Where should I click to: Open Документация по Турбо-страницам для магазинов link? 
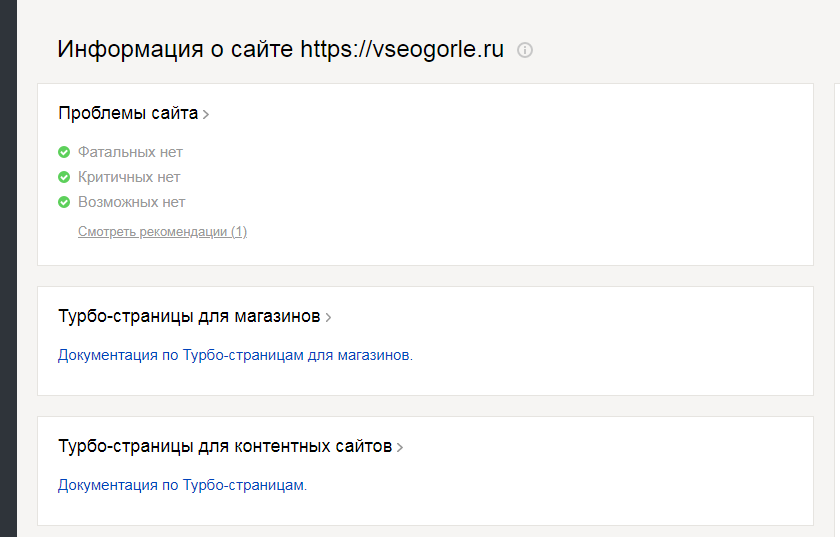click(235, 355)
